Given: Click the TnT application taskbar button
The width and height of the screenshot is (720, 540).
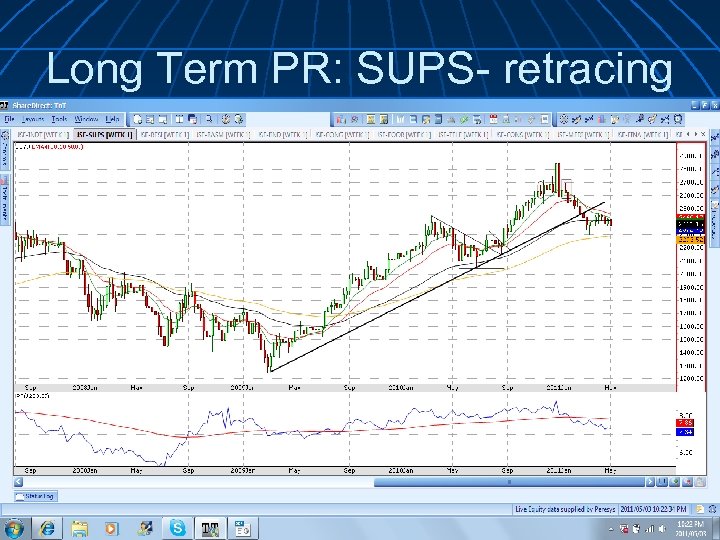Looking at the screenshot, I should (x=210, y=529).
